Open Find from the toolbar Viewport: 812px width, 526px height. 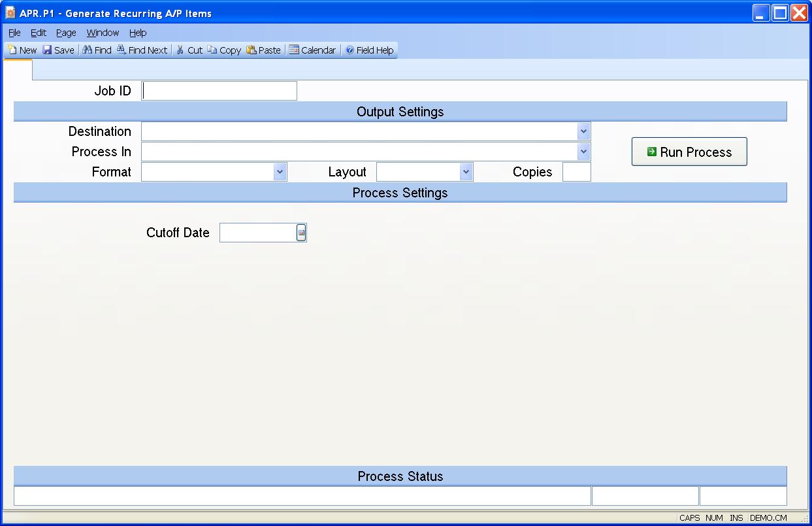(x=97, y=50)
